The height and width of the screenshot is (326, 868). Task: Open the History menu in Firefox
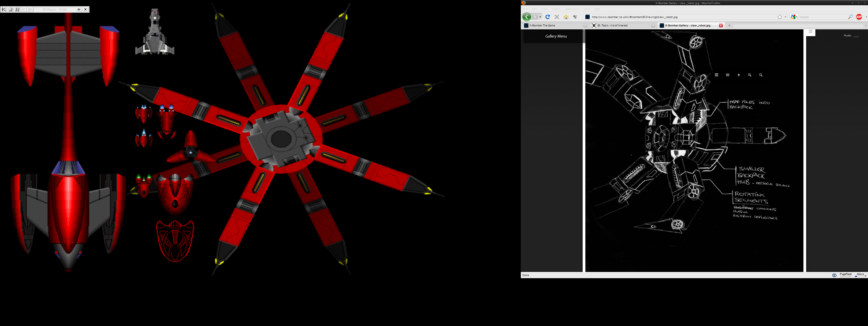pyautogui.click(x=556, y=9)
